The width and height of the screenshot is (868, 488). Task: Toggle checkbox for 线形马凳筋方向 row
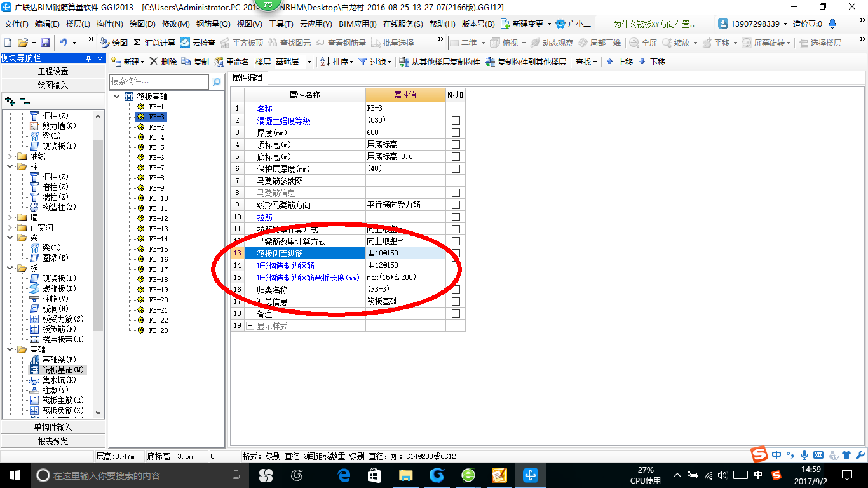point(456,205)
